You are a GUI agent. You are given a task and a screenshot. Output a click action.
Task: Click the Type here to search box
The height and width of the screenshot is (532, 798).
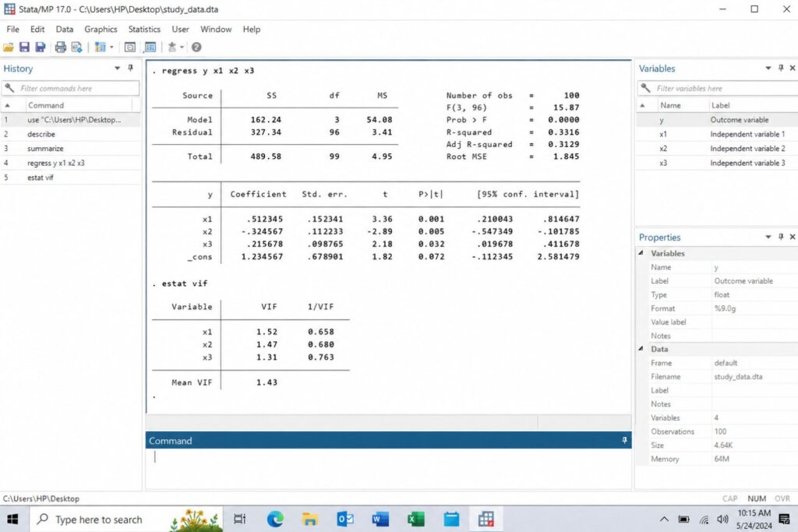pyautogui.click(x=125, y=520)
